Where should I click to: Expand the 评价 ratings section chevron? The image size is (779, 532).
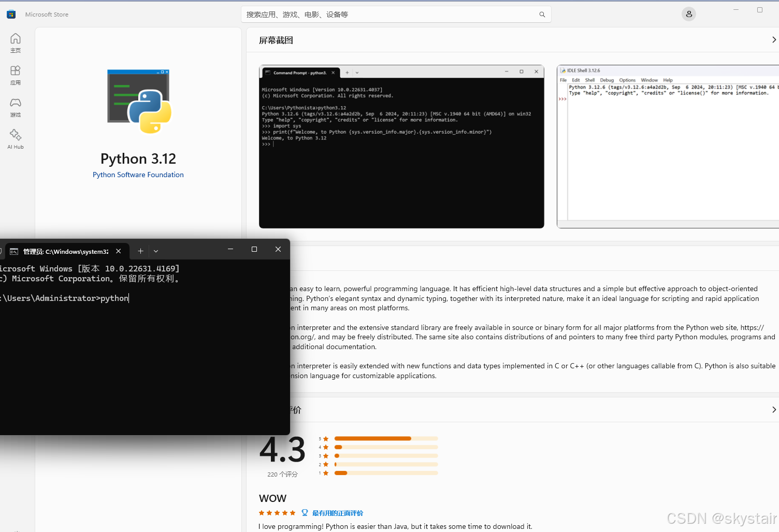(x=773, y=409)
